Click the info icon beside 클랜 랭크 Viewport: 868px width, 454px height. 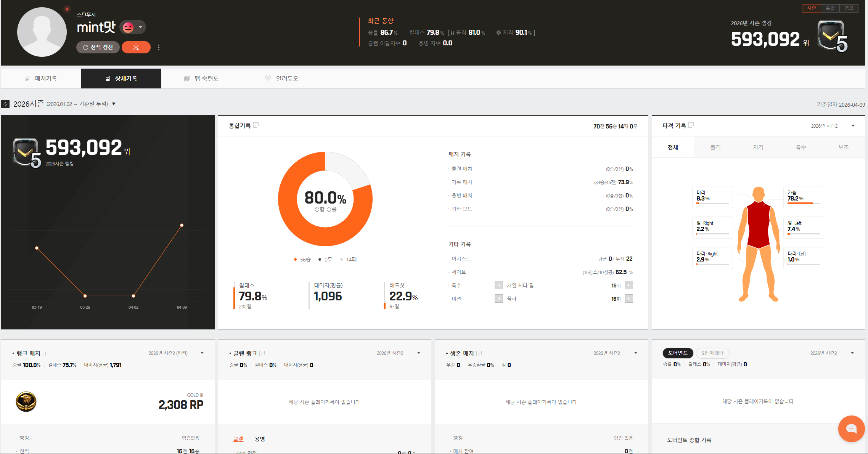(x=262, y=353)
